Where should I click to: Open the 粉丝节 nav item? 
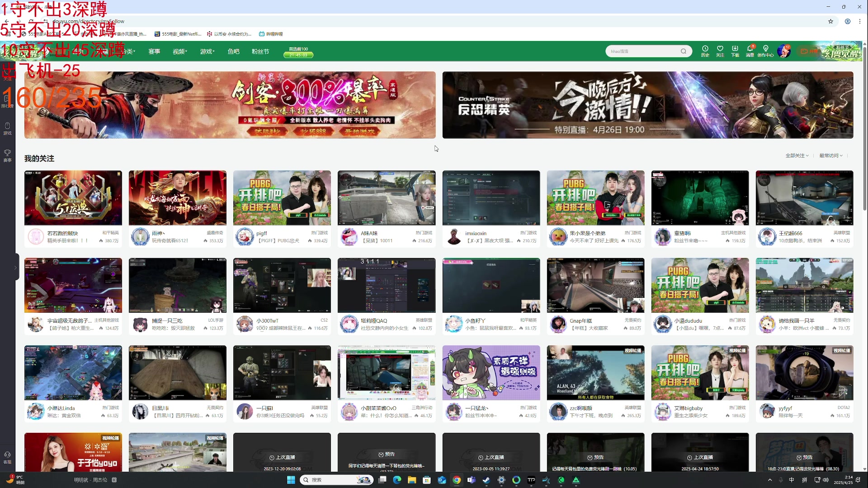pos(260,52)
